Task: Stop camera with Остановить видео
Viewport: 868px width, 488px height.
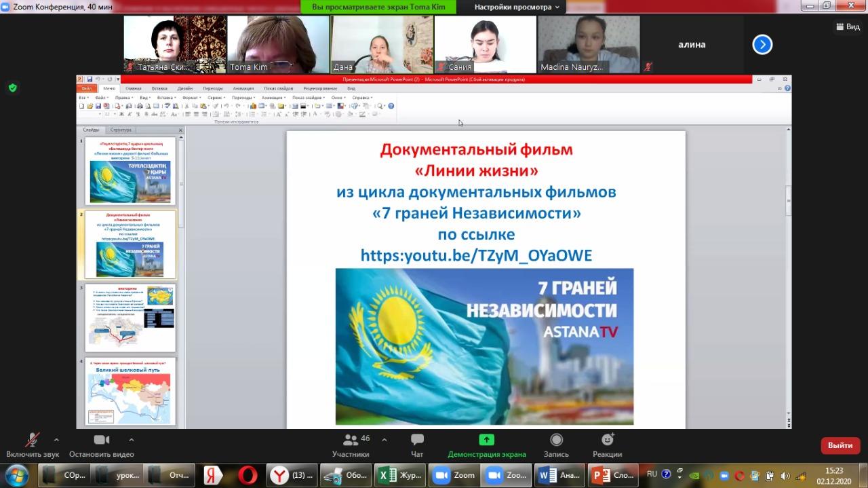Action: pyautogui.click(x=101, y=445)
